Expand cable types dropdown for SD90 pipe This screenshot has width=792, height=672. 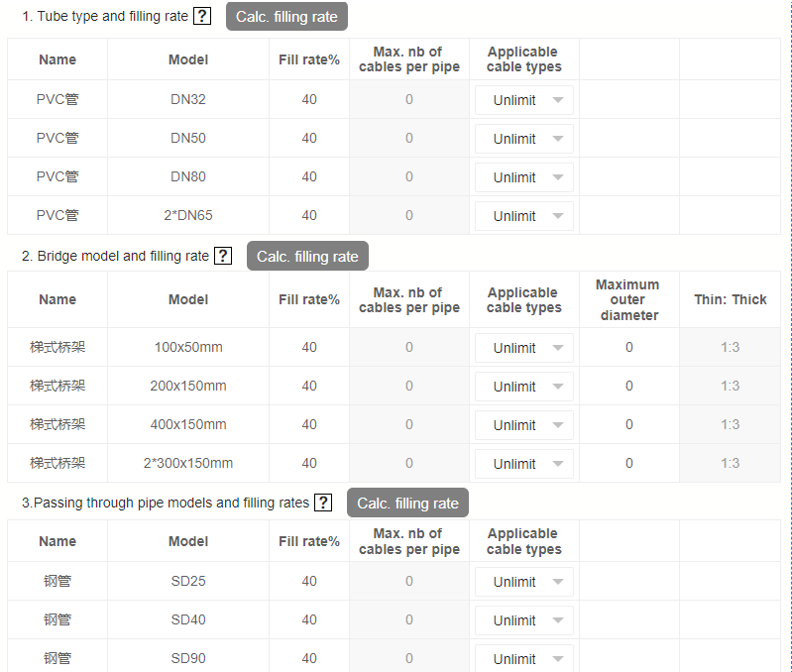point(524,659)
